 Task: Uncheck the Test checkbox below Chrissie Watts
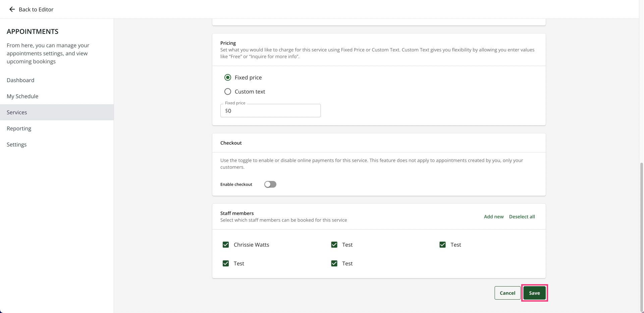click(x=226, y=263)
